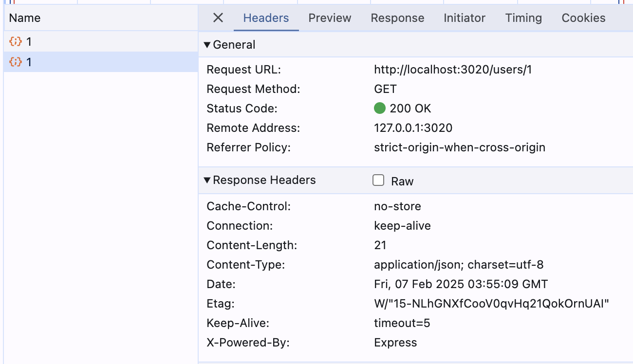Click the Content-Length value 21
The width and height of the screenshot is (633, 364).
(380, 245)
